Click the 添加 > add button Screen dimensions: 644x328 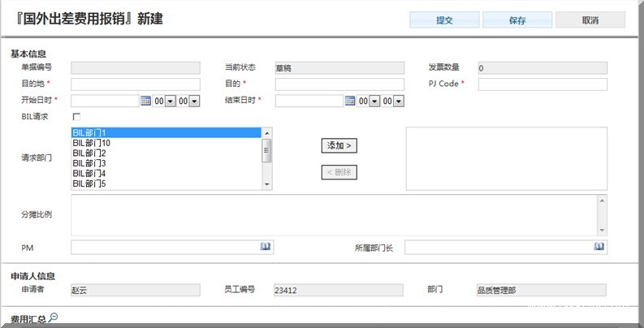click(x=339, y=145)
